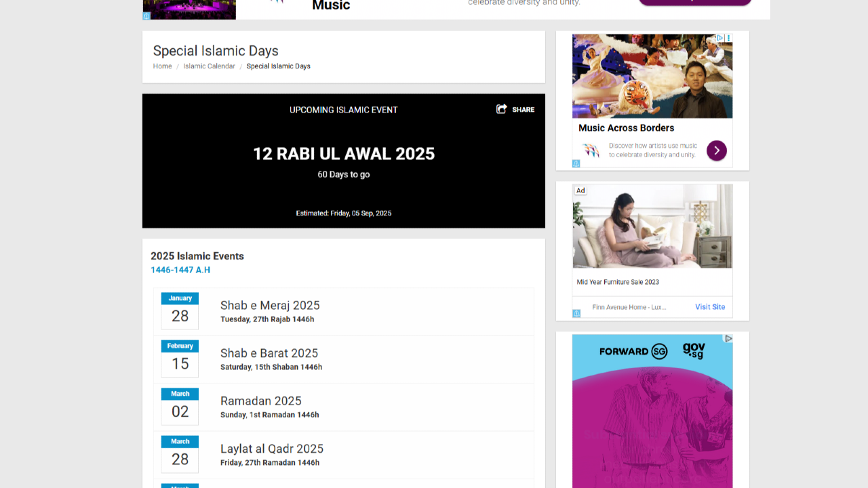The height and width of the screenshot is (488, 868).
Task: Click the AdChoices icon on the Forward SG ad
Action: [728, 338]
